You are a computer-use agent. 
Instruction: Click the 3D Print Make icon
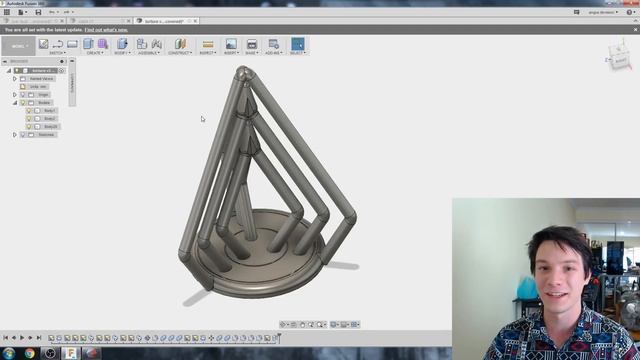click(x=252, y=44)
